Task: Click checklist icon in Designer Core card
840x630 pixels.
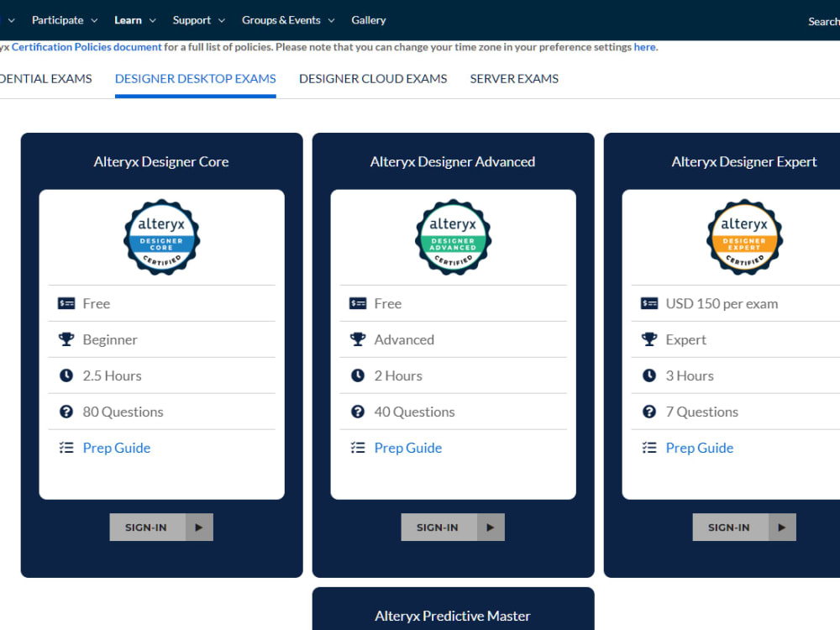Action: coord(66,448)
